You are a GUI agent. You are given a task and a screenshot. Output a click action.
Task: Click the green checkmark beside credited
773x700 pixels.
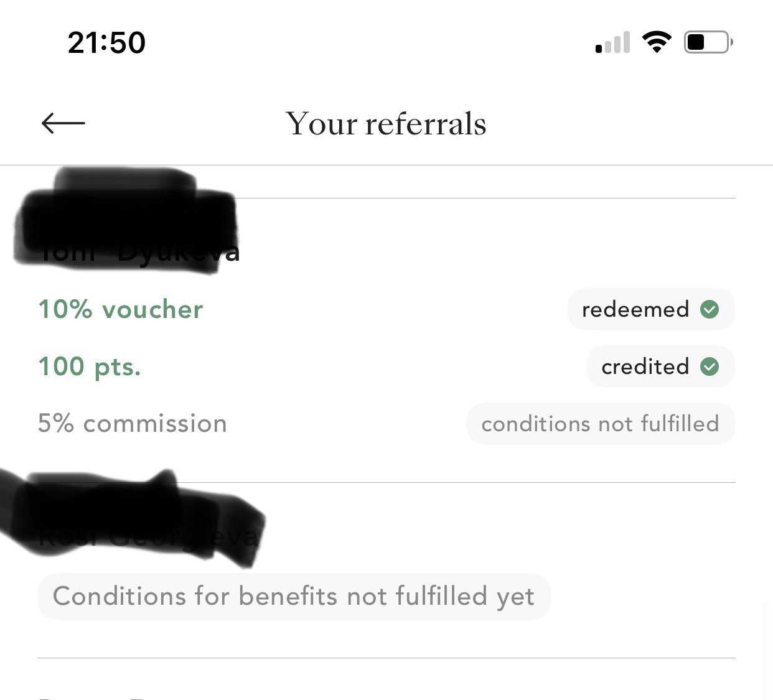click(710, 366)
